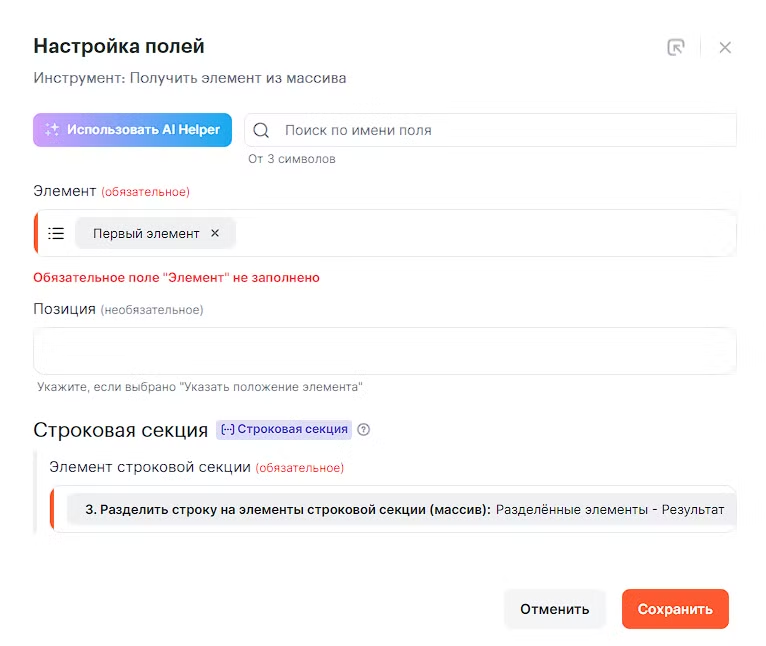Click the Строковая секция section heading

tap(120, 430)
